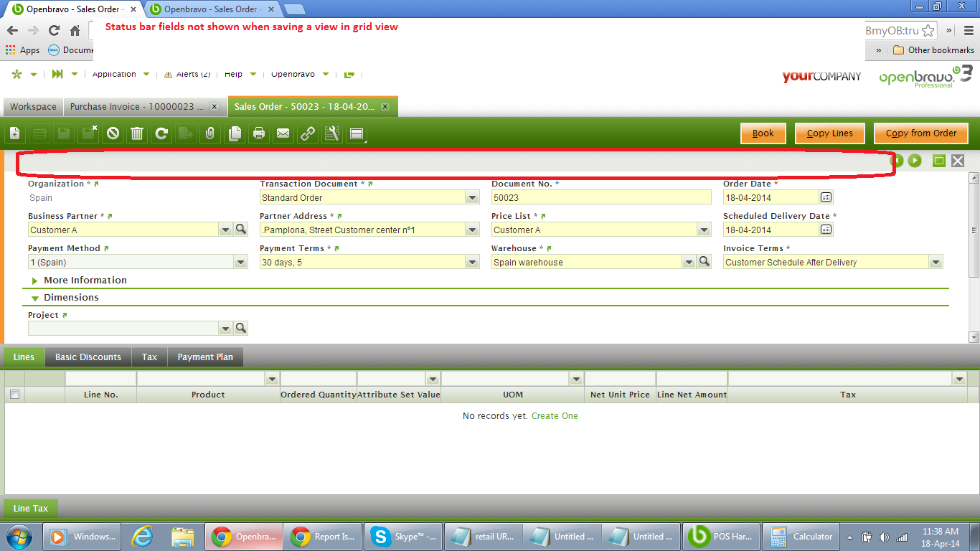Maximize the form with green square icon
Screen dimensions: 980x551
tap(938, 161)
